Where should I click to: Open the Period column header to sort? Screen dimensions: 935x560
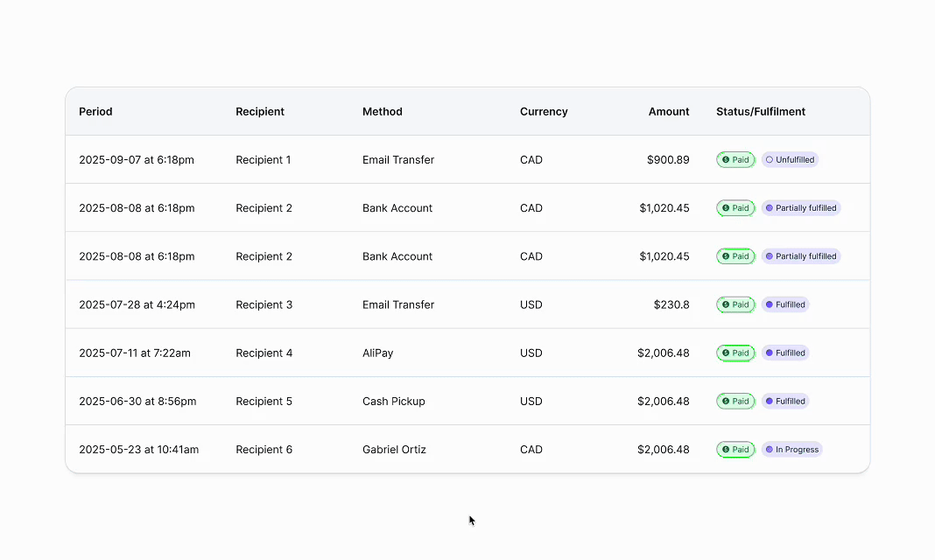(x=95, y=111)
